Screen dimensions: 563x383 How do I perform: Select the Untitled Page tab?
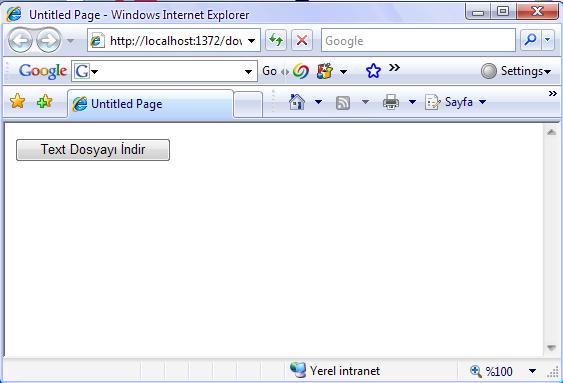(x=150, y=104)
